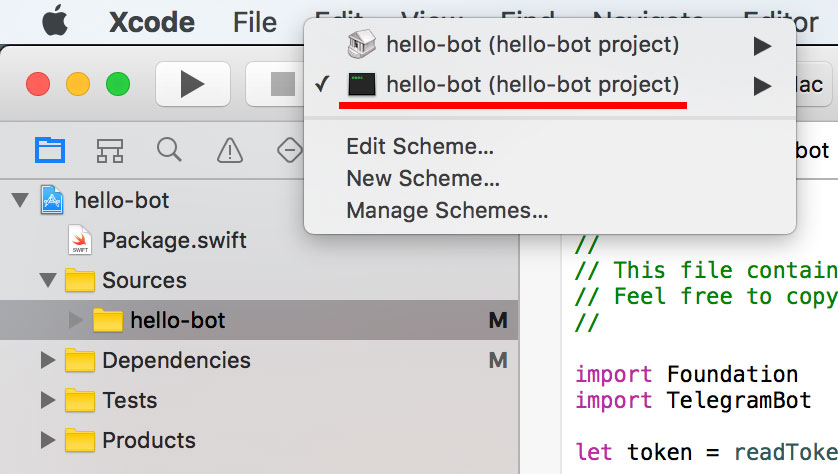
Task: Choose Edit Scheme… from menu
Action: pyautogui.click(x=420, y=146)
